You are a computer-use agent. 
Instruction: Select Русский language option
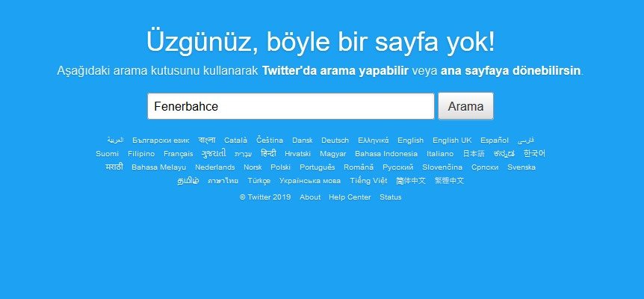[397, 167]
